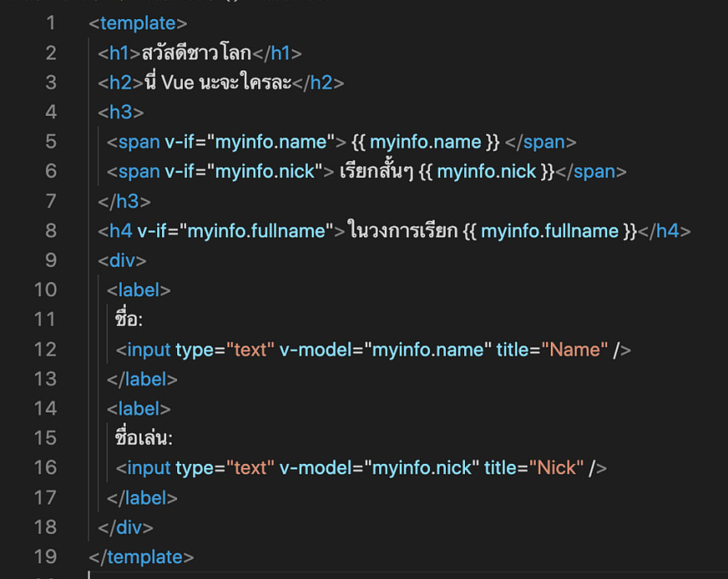Click the input tag name on line 12

tap(149, 350)
